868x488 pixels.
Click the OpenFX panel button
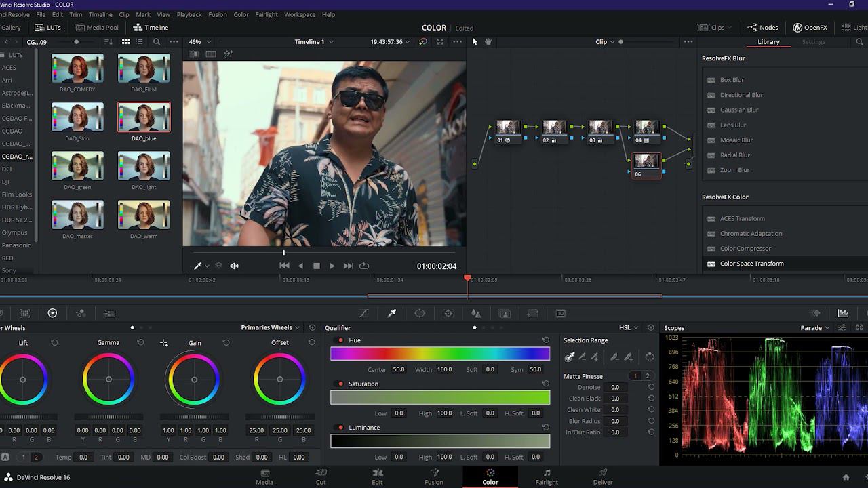coord(810,28)
